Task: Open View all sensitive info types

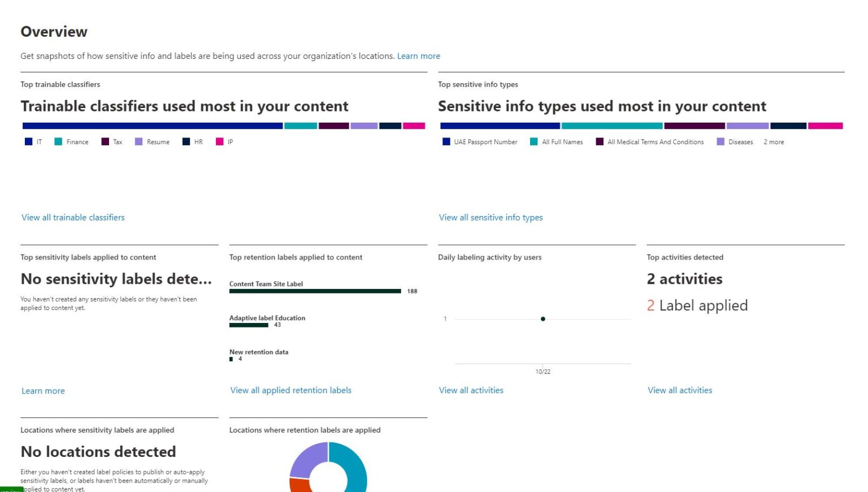Action: tap(491, 217)
